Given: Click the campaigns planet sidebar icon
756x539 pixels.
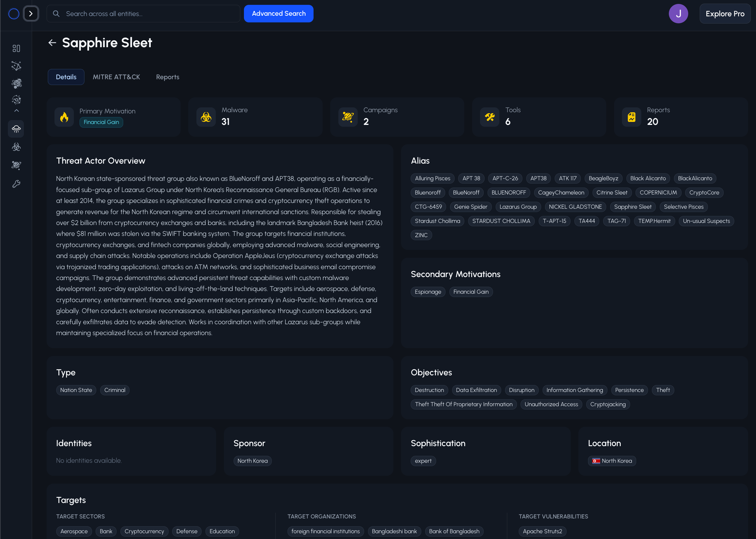Looking at the screenshot, I should tap(16, 165).
